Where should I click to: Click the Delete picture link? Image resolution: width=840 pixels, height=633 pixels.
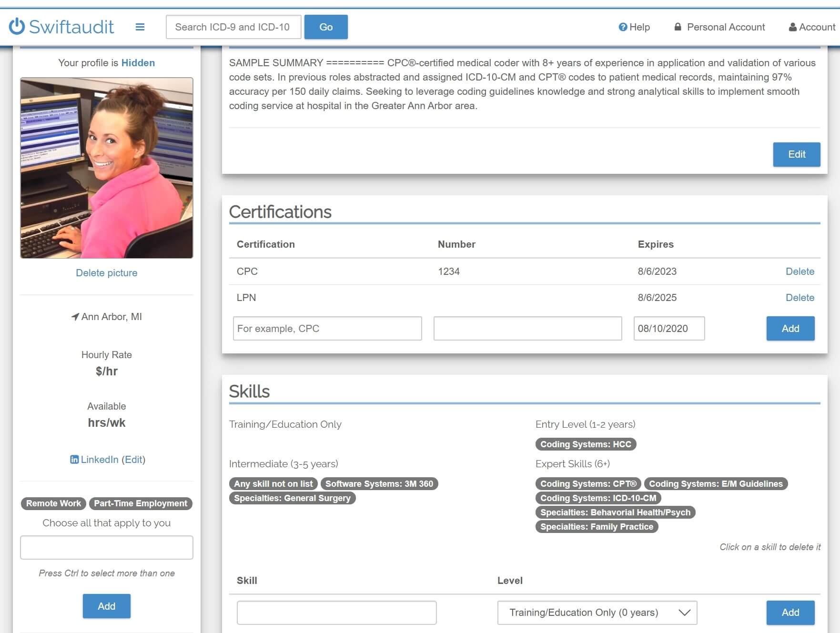point(107,273)
